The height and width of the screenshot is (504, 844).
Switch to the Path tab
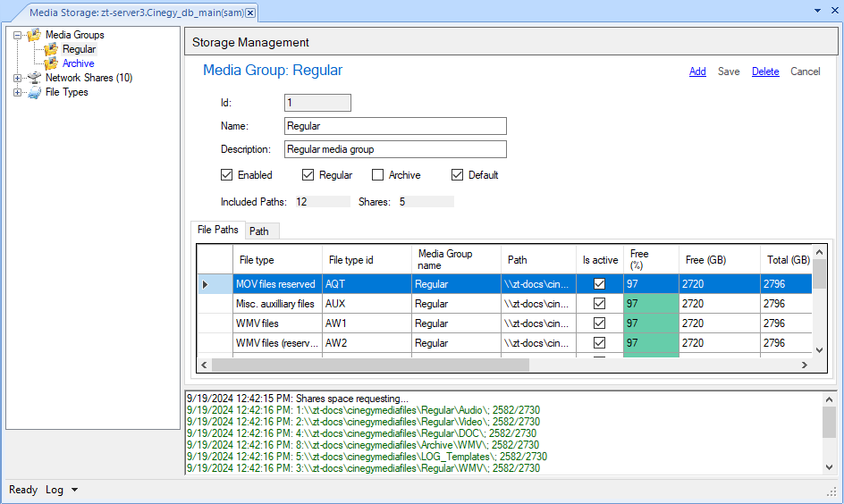259,231
